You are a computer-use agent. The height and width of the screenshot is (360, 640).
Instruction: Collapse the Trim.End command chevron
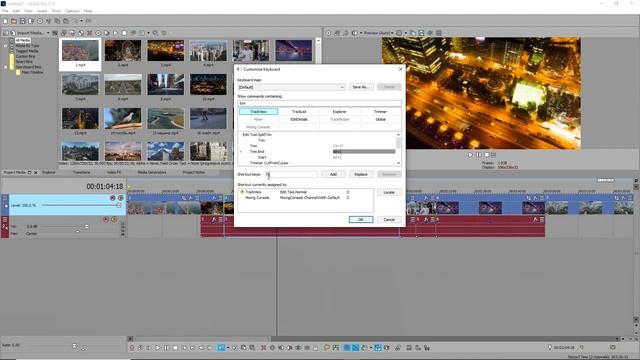(x=241, y=151)
